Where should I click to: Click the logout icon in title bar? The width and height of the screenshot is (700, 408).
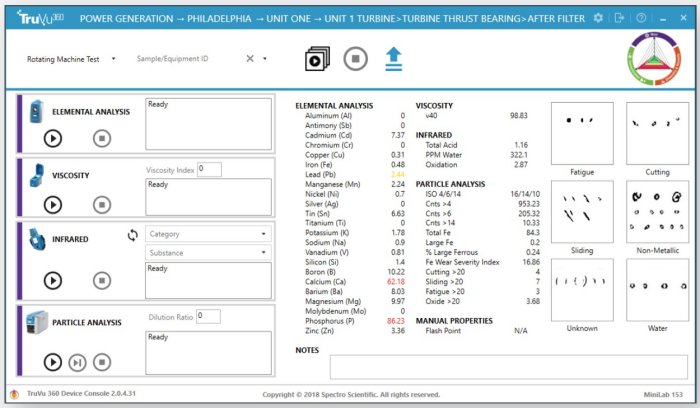pos(620,18)
